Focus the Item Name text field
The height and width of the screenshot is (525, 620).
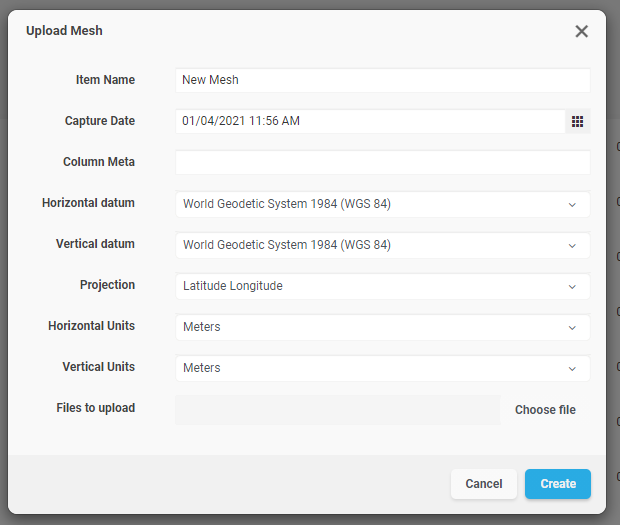point(382,80)
